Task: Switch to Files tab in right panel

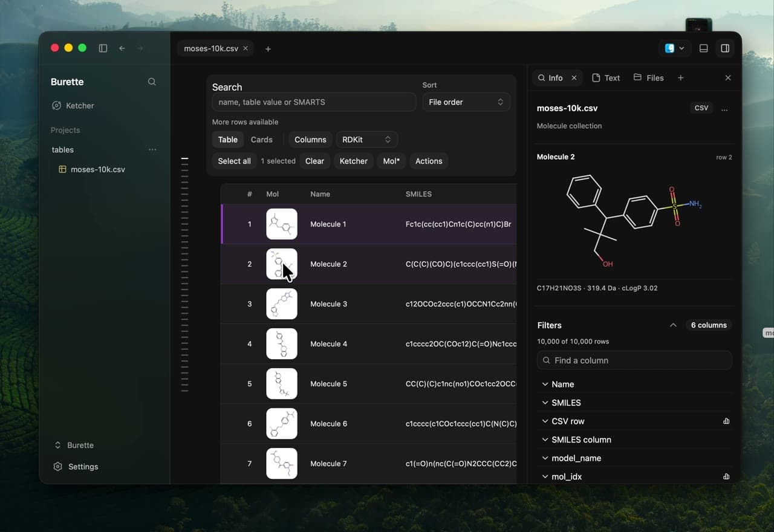Action: [x=648, y=78]
